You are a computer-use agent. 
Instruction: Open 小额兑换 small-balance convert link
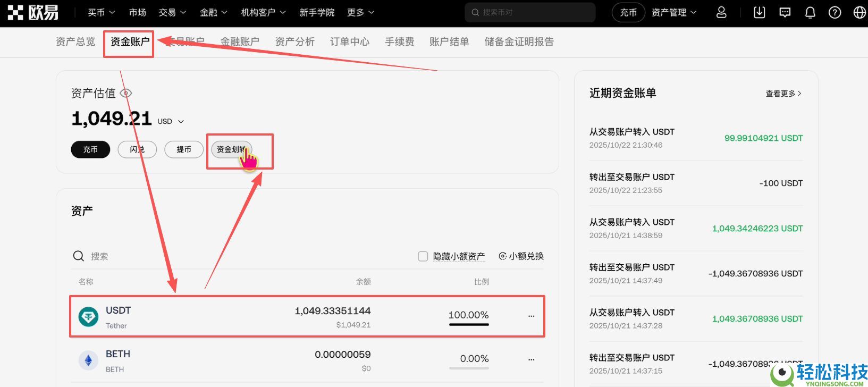pyautogui.click(x=521, y=256)
